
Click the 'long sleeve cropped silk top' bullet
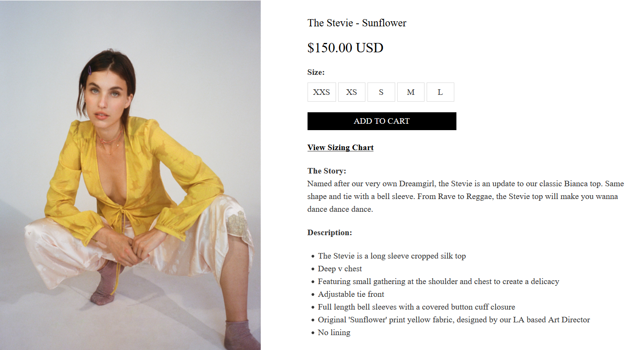(392, 256)
